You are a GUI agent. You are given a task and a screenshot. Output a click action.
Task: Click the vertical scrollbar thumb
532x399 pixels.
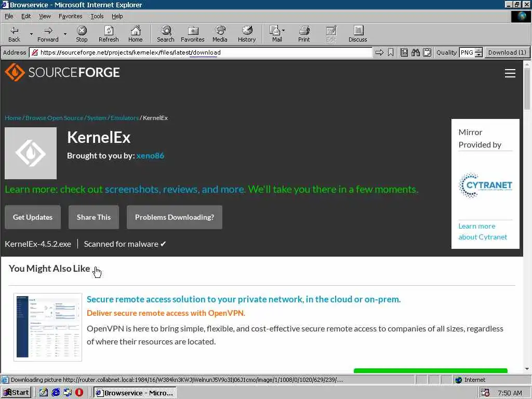(x=527, y=89)
